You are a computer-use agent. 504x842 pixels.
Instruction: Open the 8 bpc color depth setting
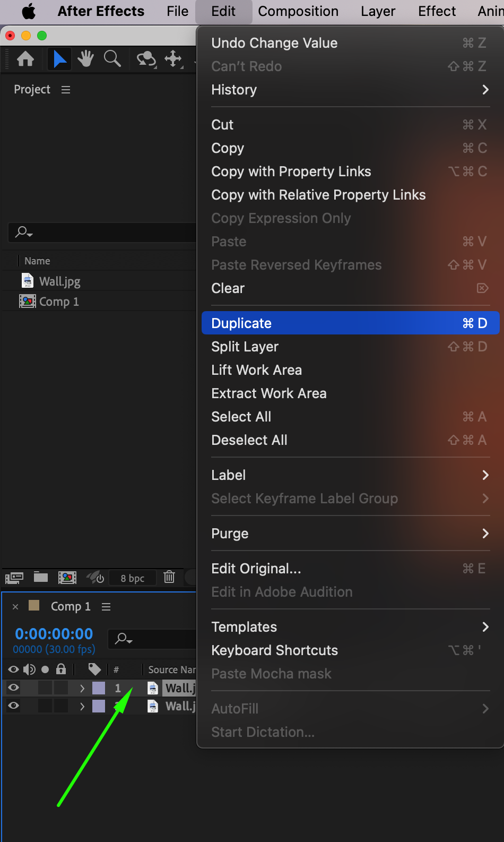pyautogui.click(x=132, y=578)
